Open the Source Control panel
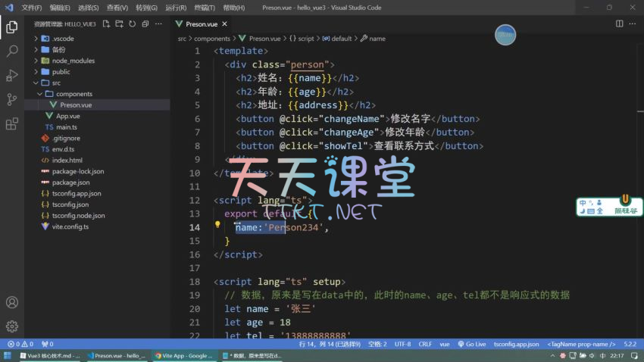This screenshot has width=644, height=362. [x=12, y=99]
